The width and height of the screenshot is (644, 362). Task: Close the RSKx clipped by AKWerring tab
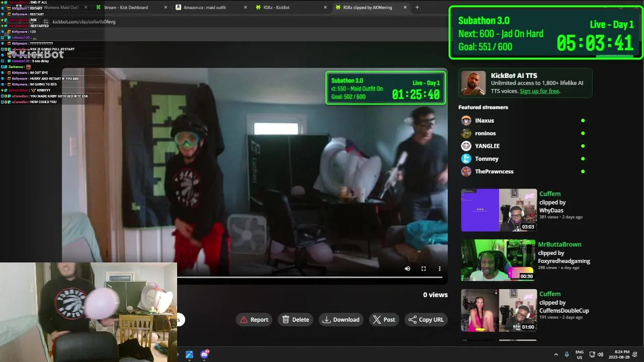click(405, 8)
